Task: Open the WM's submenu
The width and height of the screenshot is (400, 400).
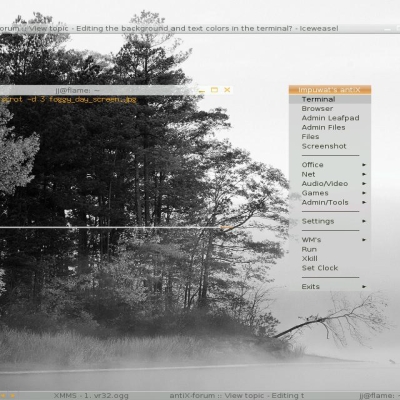Action: tap(330, 240)
